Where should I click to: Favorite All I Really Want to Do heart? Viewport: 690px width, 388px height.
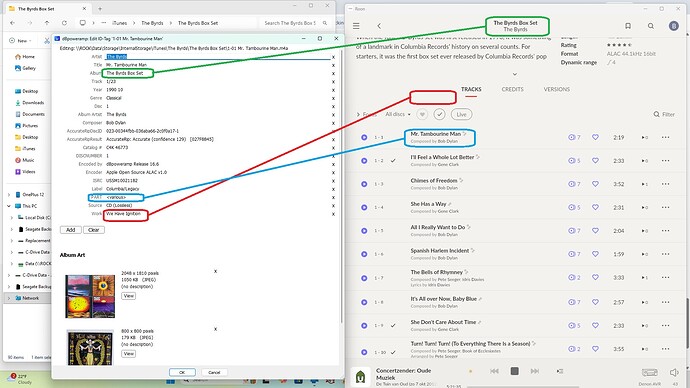[595, 231]
